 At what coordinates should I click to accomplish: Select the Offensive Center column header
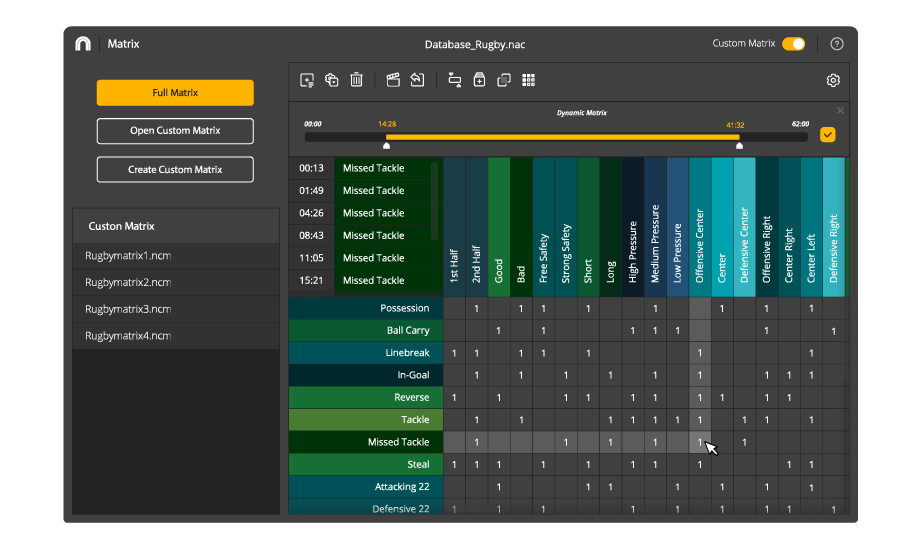point(700,227)
